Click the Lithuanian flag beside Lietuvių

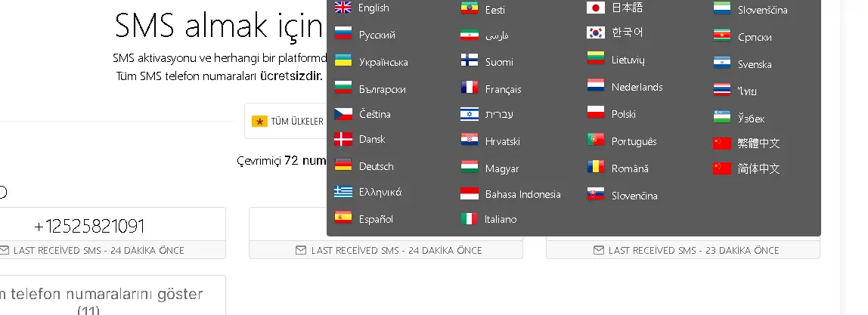(x=596, y=57)
